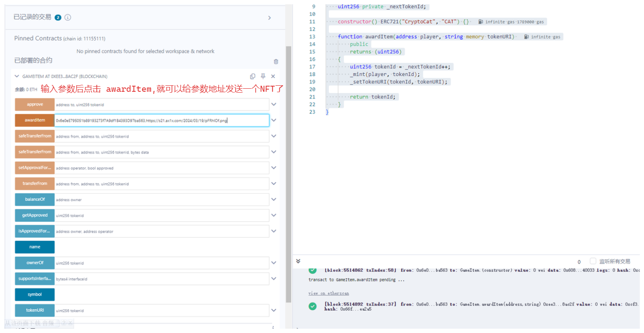Click the Pinned Contracts heading
Image resolution: width=644 pixels, height=333 pixels.
click(38, 38)
